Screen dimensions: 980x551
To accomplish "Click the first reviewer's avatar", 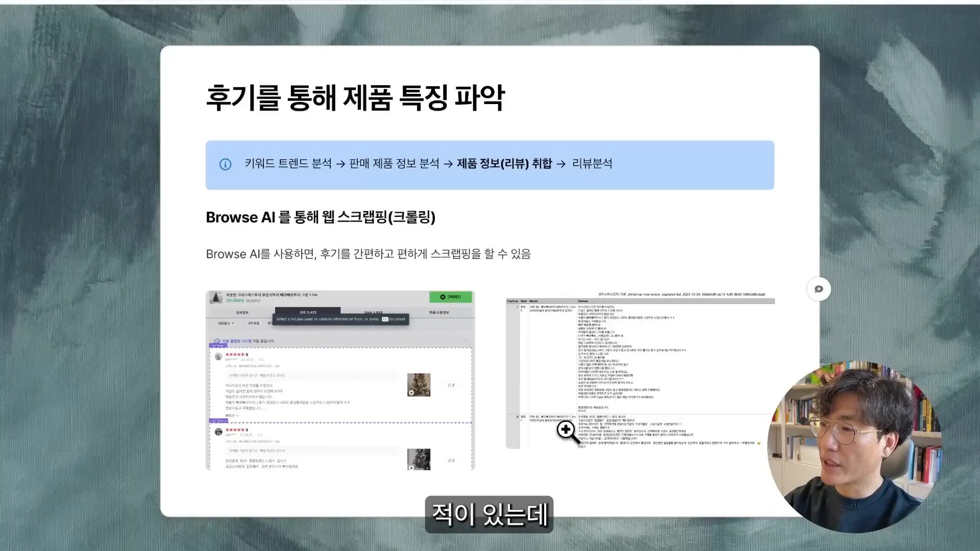I will [218, 357].
